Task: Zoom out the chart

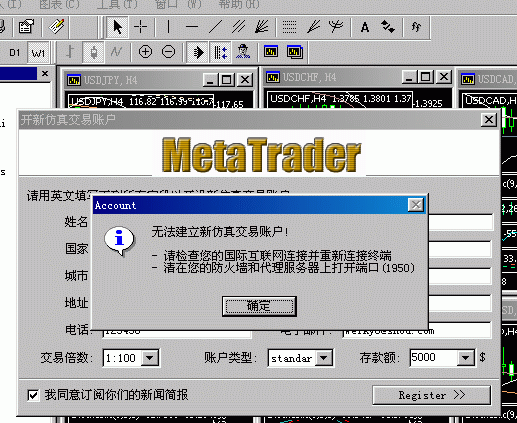Action: tap(168, 52)
